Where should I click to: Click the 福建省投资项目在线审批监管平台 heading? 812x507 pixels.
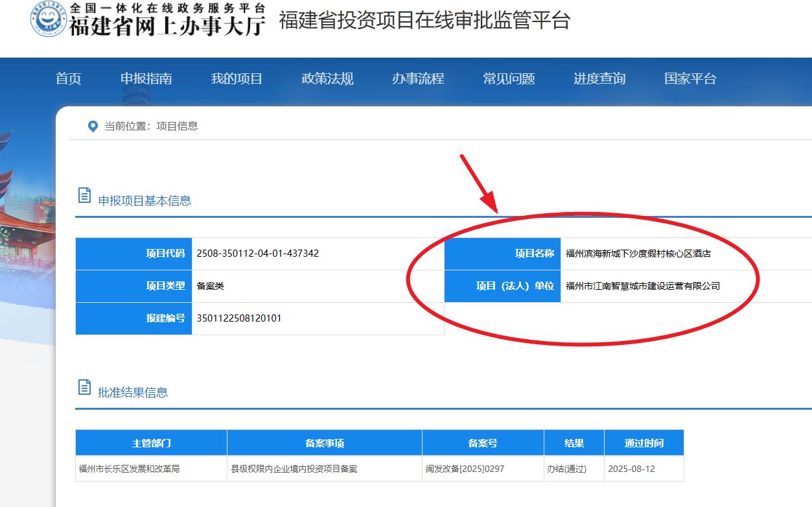pyautogui.click(x=424, y=20)
